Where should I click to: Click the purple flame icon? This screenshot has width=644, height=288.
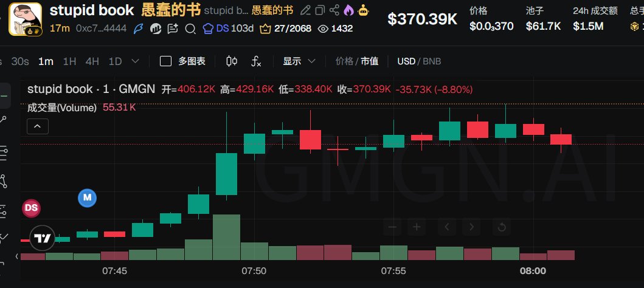pyautogui.click(x=348, y=11)
